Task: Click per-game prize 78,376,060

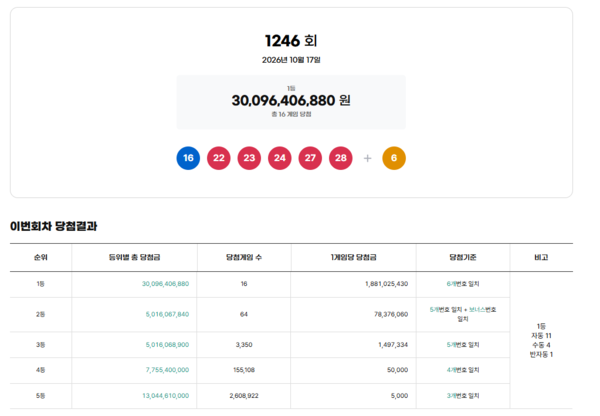Action: 391,314
